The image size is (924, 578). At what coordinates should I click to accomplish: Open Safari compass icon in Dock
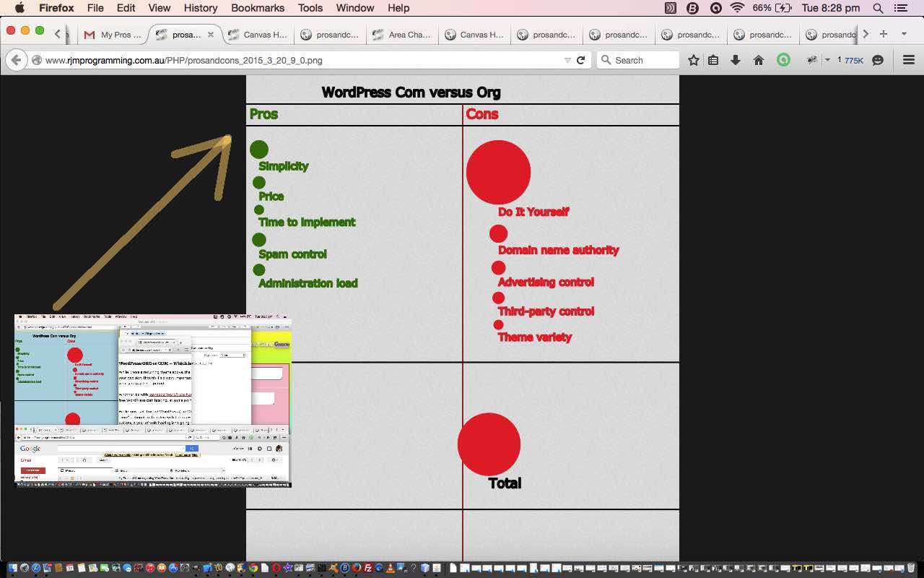[36, 569]
